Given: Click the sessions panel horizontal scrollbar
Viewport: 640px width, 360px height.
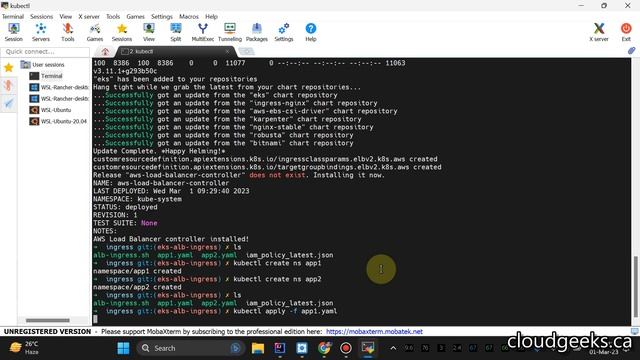Looking at the screenshot, I should tap(48, 320).
